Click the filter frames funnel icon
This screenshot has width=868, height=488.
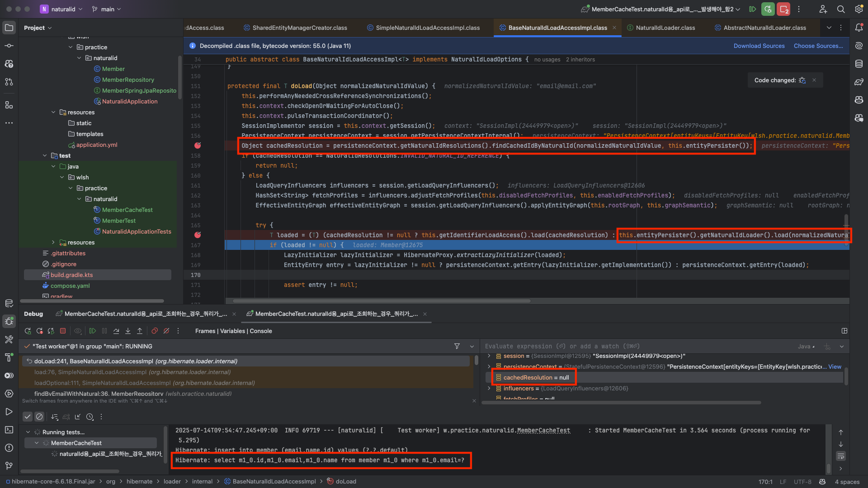click(457, 346)
